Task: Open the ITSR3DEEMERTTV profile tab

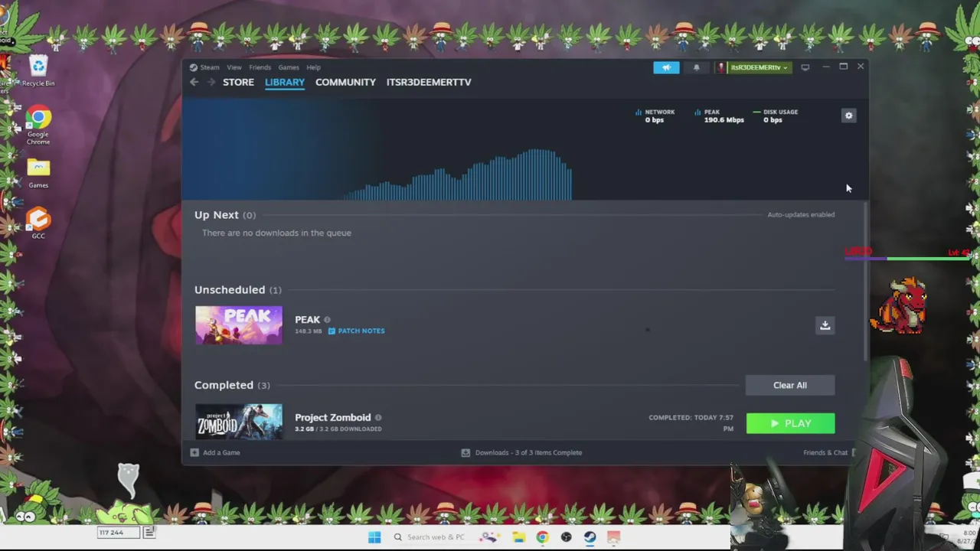Action: point(429,82)
